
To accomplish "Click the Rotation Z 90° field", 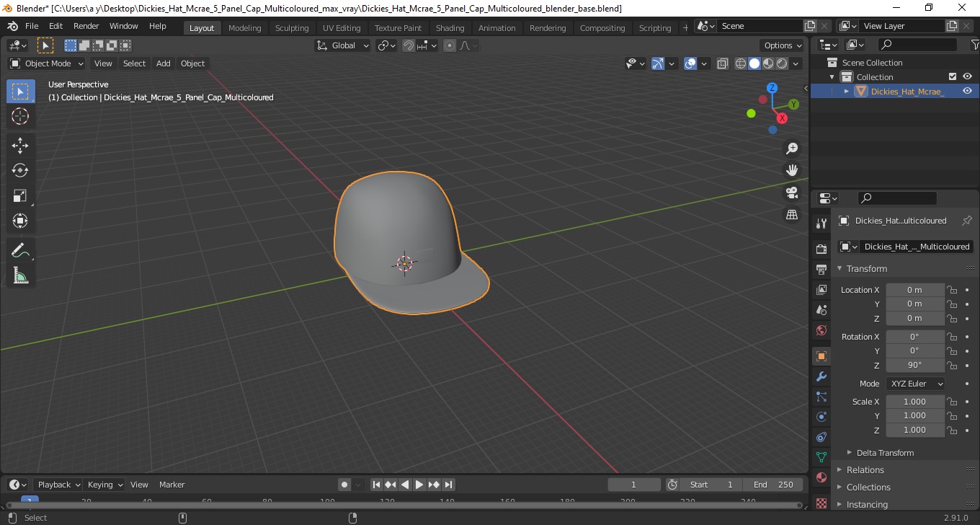I will tap(915, 365).
